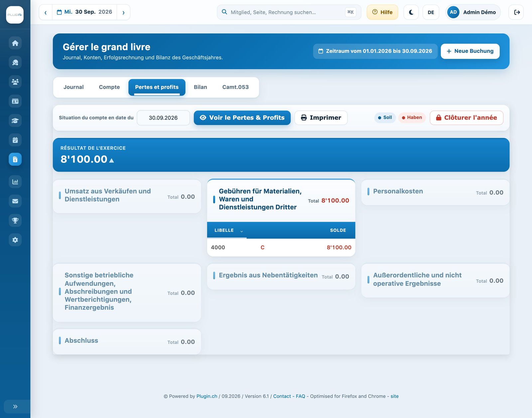Click the Imprimer print button
This screenshot has width=532, height=418.
point(321,118)
